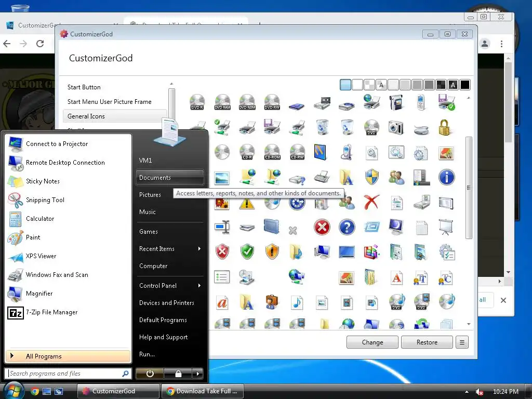Click the Restore button
This screenshot has width=532, height=399.
tap(427, 342)
